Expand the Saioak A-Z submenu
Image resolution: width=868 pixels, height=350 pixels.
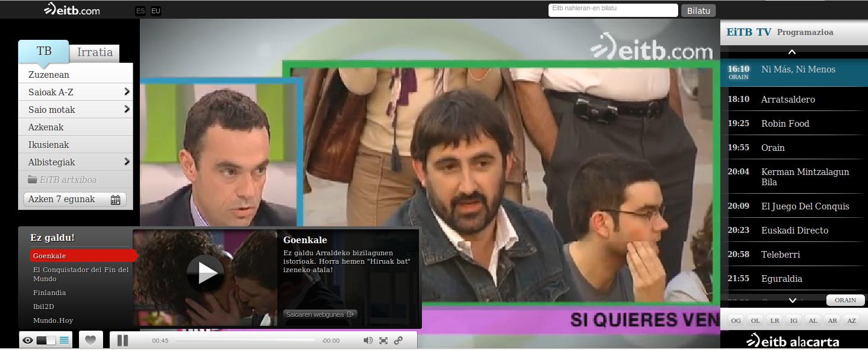[127, 92]
